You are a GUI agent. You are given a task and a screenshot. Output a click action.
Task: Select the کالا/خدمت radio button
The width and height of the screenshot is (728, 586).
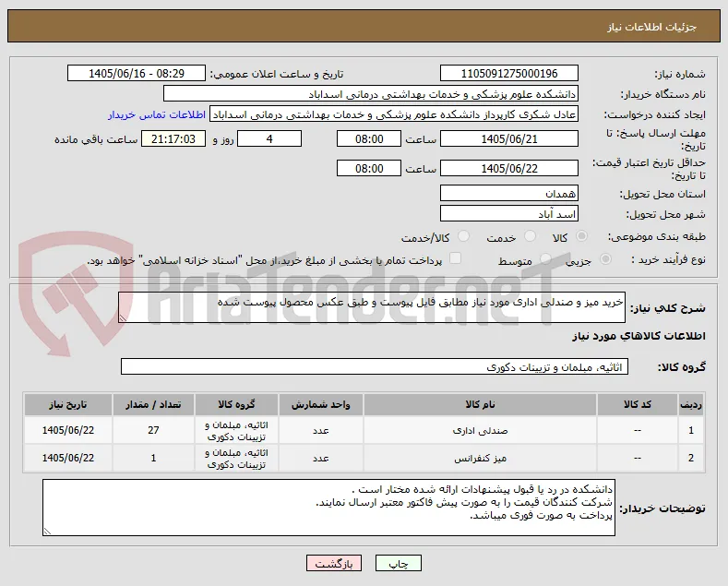tap(463, 236)
